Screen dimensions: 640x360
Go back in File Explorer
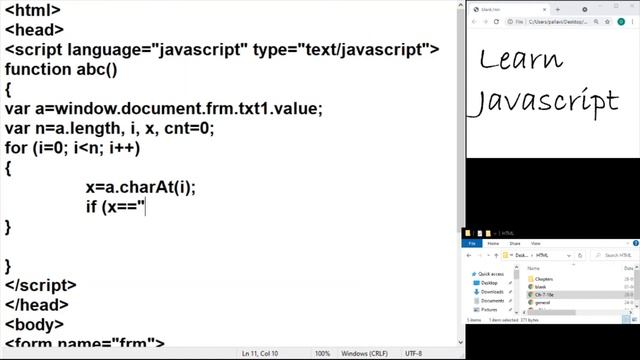click(x=469, y=255)
